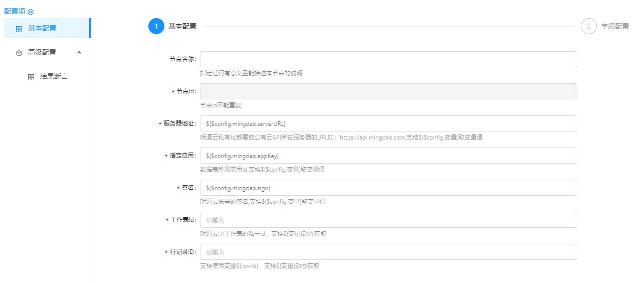Switch to the 字段配置 step label
The width and height of the screenshot is (644, 283).
[615, 26]
